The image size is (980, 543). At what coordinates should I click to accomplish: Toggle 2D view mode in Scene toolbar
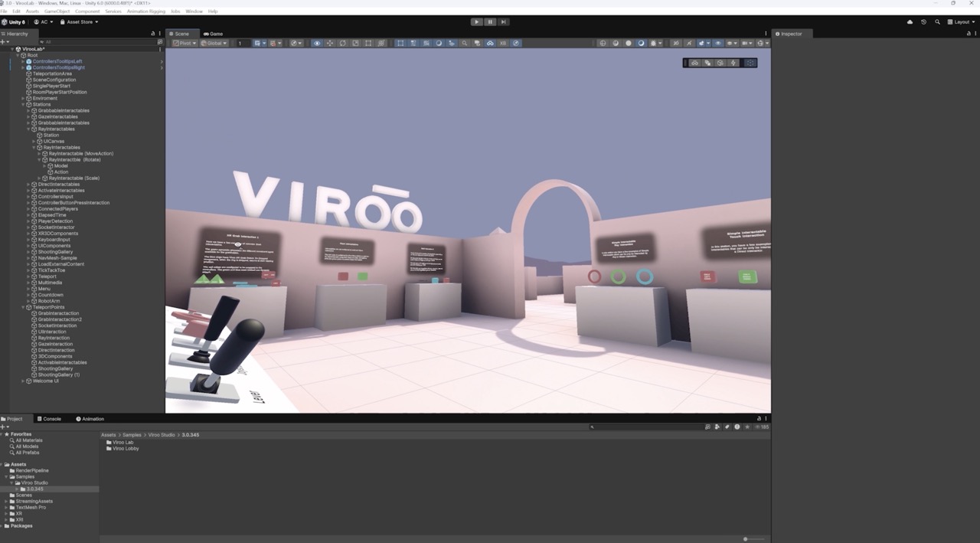click(x=675, y=43)
